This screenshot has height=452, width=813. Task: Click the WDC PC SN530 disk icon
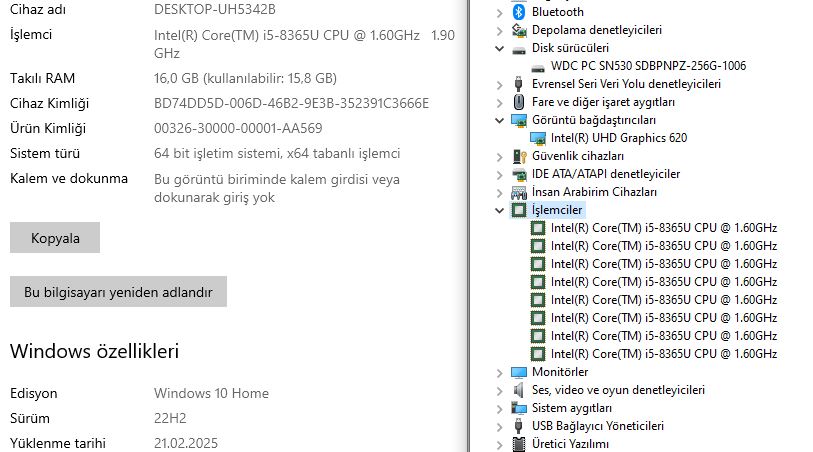click(x=538, y=68)
